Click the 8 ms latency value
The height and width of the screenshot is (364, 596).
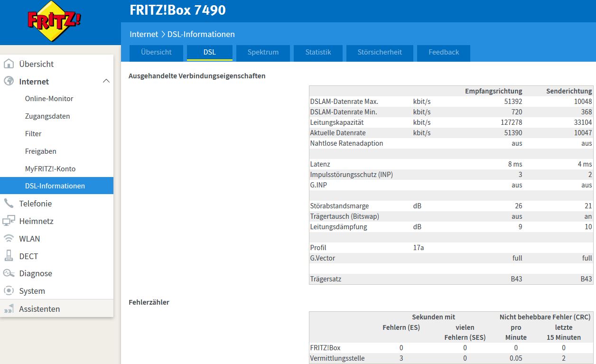click(x=515, y=164)
